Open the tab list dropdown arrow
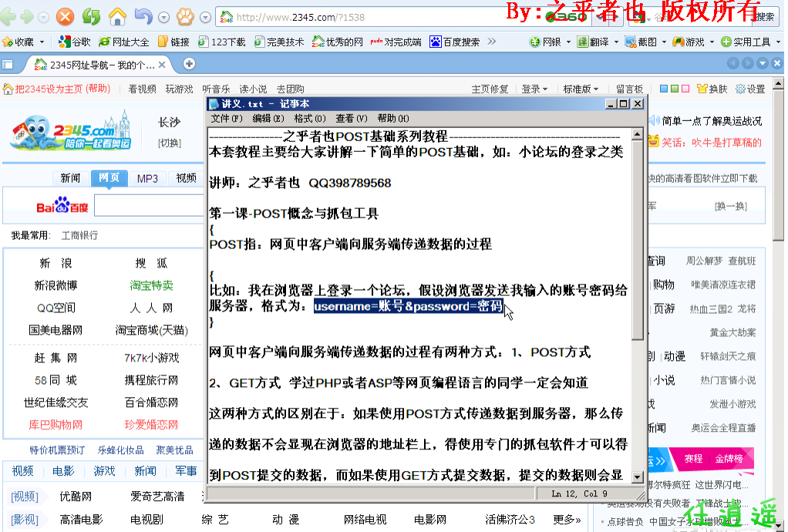 click(x=763, y=63)
